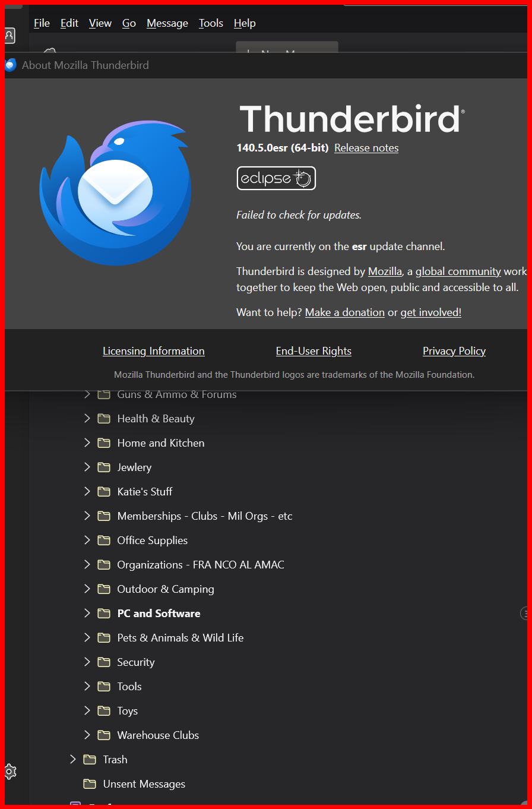Select the Toys folder icon
This screenshot has width=532, height=809.
tap(104, 711)
